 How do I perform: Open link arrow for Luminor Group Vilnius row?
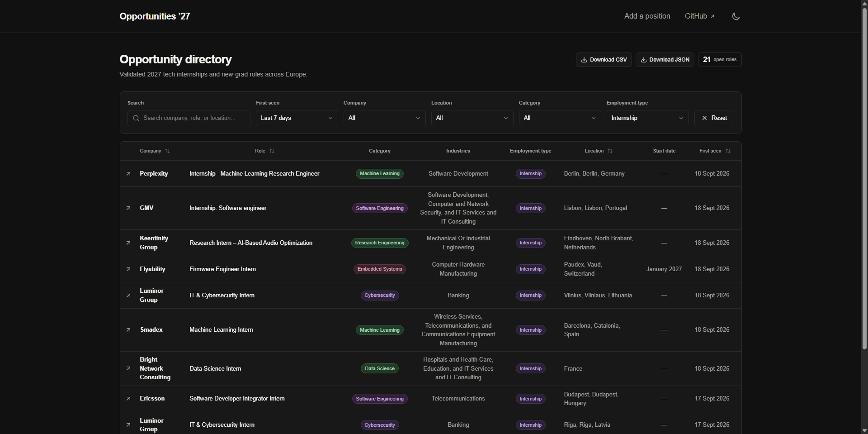[128, 296]
